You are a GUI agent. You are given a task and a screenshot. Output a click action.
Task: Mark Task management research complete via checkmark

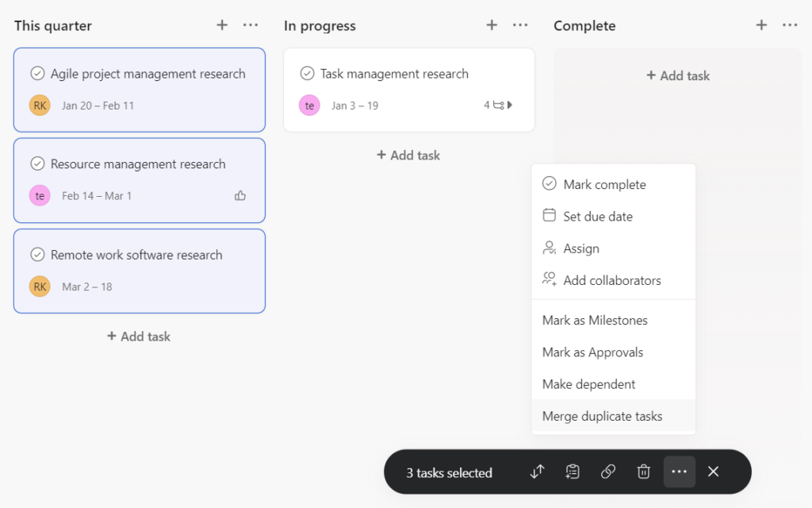[x=307, y=74]
